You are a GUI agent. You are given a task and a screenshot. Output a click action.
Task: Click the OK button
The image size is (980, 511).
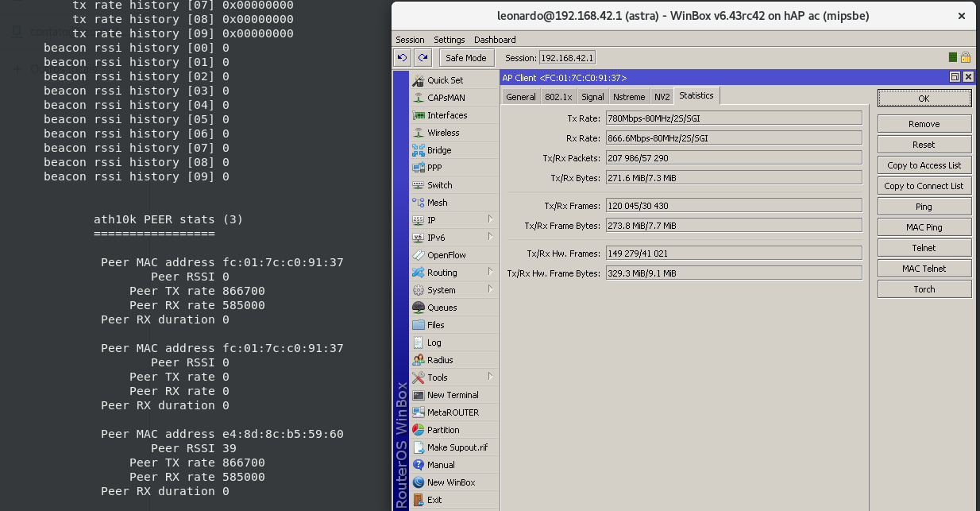coord(924,99)
